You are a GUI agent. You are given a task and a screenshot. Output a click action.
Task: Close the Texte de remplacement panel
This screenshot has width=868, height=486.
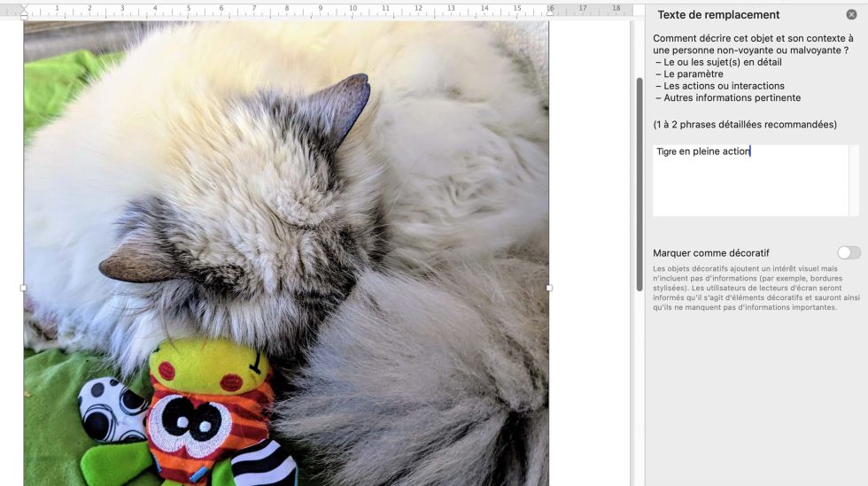(851, 15)
